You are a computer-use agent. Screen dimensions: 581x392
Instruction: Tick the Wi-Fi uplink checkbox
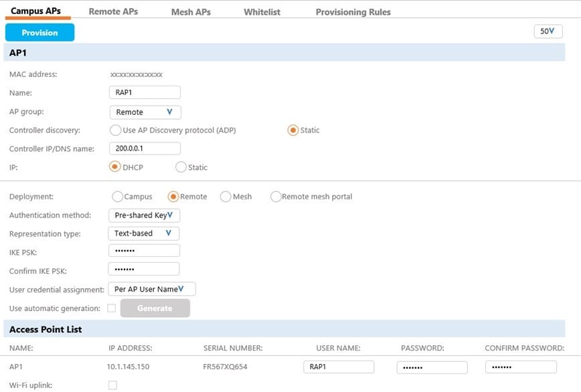point(112,385)
